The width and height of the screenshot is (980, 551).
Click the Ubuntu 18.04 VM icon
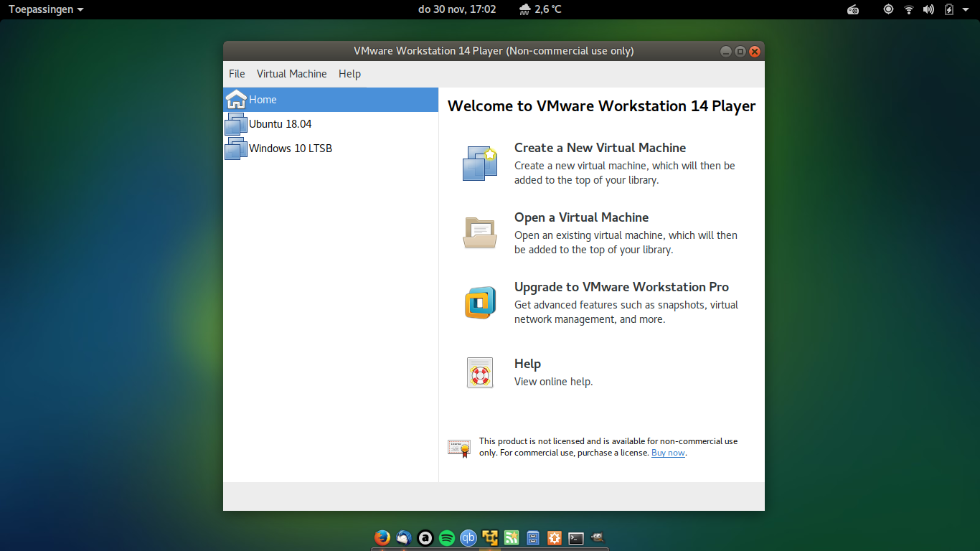(x=236, y=124)
